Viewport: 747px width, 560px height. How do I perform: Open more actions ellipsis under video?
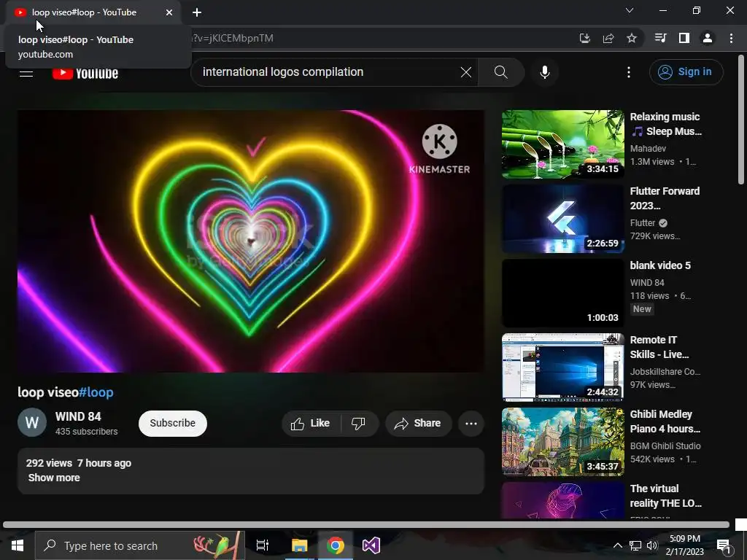pos(471,424)
